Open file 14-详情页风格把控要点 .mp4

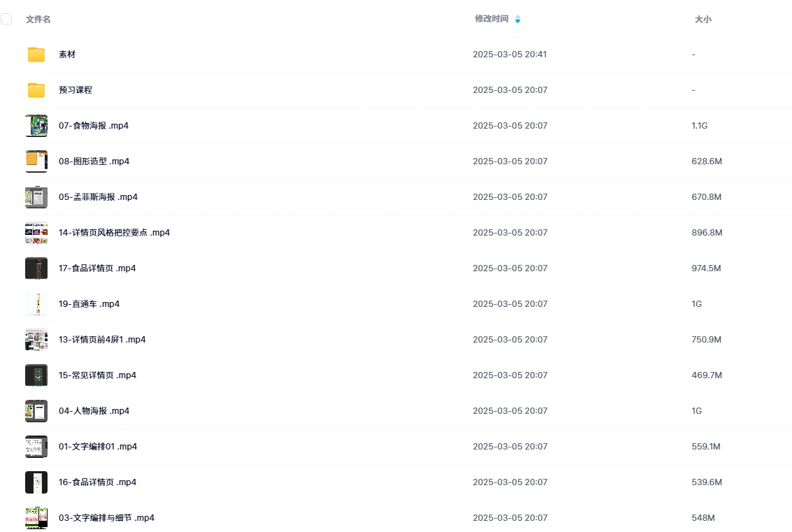pyautogui.click(x=114, y=233)
